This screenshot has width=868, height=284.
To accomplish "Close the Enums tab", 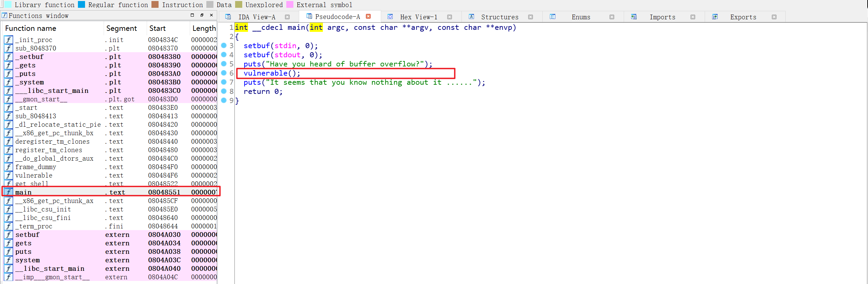I will click(612, 17).
